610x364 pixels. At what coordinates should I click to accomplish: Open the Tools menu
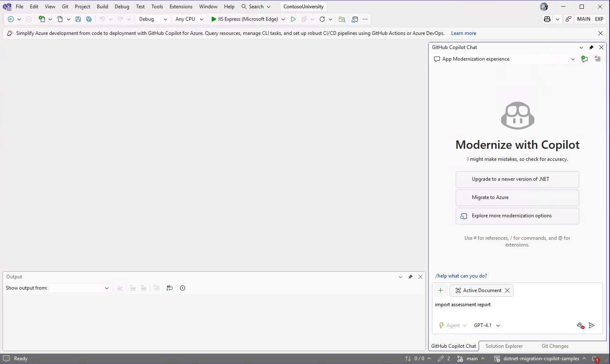pyautogui.click(x=157, y=7)
